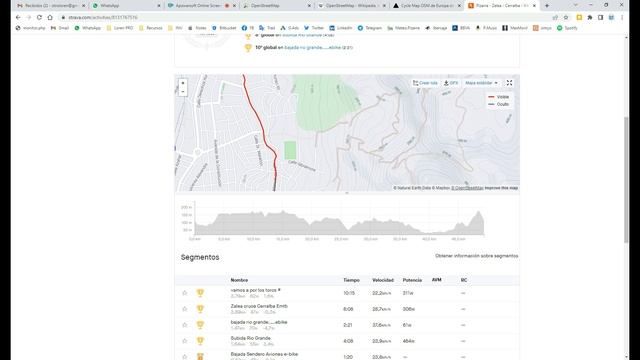Open the Gmail bookmark
The image size is (640, 360).
[60, 28]
